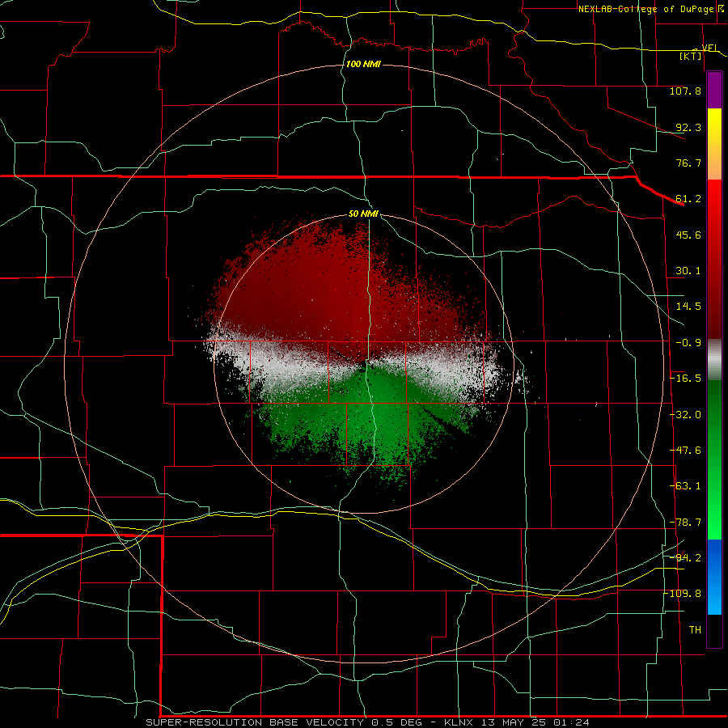Click the -47.6 velocity scale value
Viewport: 728px width, 728px height.
coord(685,451)
